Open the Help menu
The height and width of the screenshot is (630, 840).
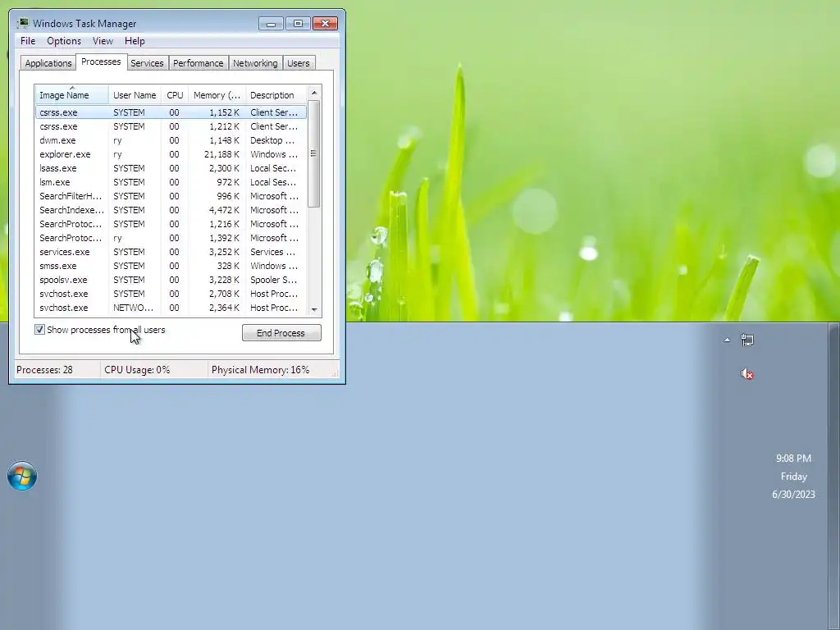[135, 41]
